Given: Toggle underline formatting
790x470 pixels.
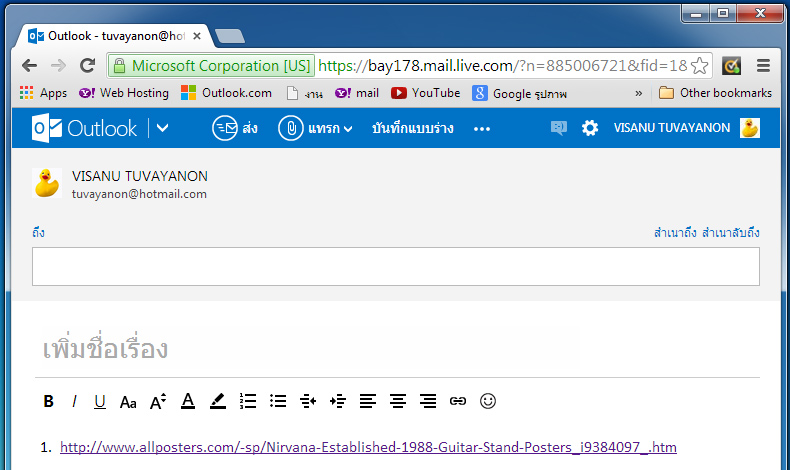Looking at the screenshot, I should coord(100,401).
